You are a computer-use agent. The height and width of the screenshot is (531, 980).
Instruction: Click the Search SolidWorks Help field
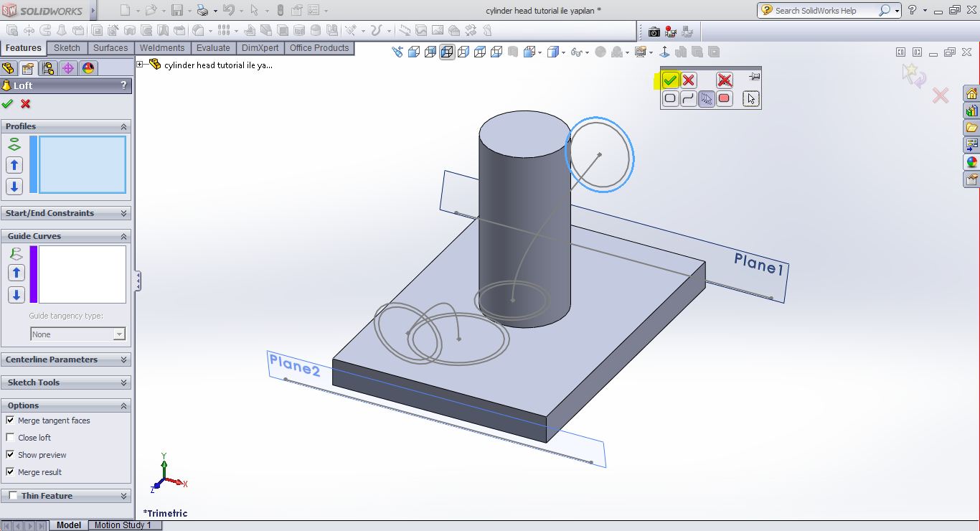pyautogui.click(x=825, y=11)
